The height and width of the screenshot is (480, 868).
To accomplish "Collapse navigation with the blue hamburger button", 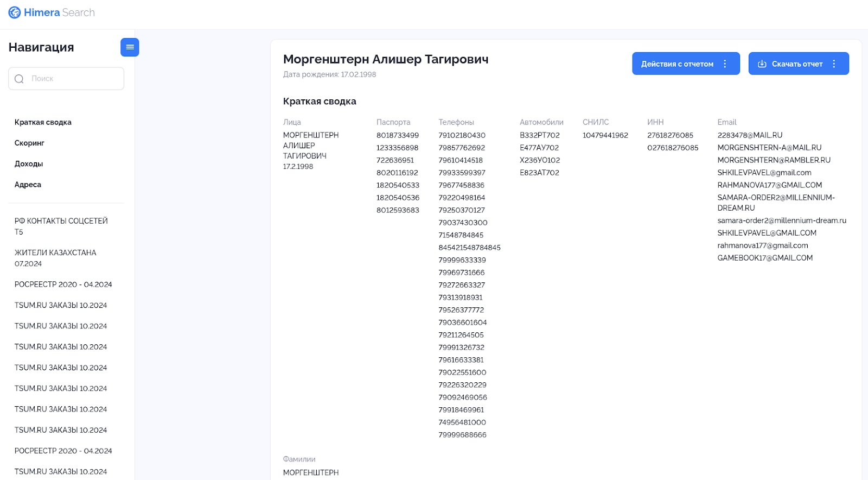I will [x=130, y=47].
